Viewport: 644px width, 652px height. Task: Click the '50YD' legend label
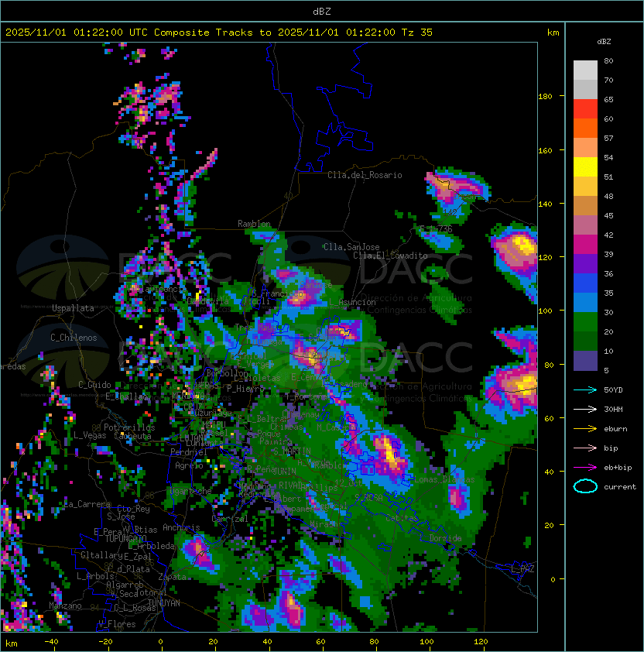(613, 390)
